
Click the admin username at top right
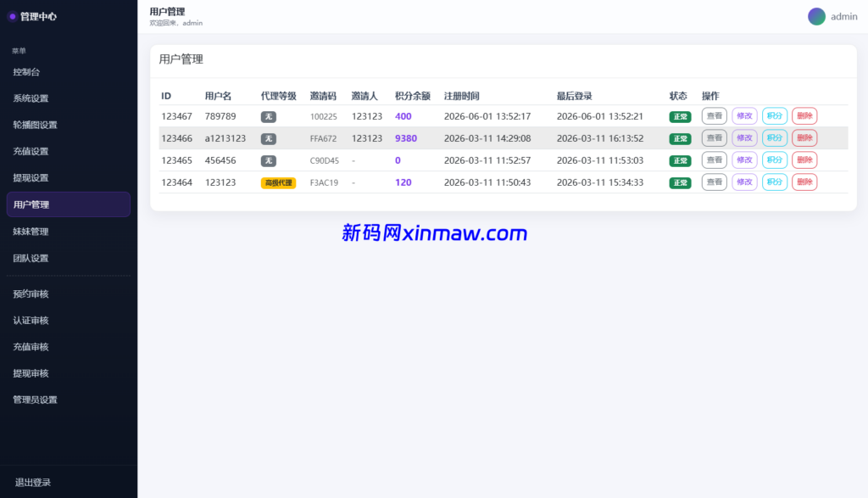[843, 17]
